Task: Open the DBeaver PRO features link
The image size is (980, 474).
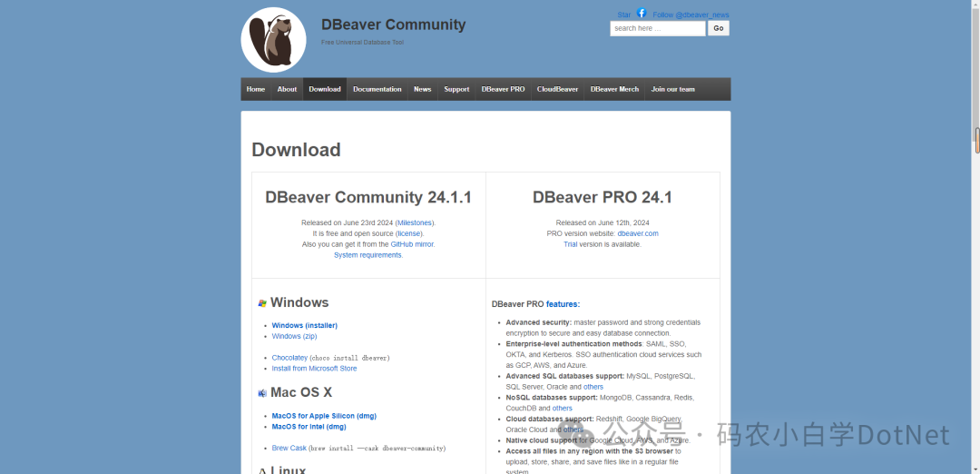Action: 563,304
